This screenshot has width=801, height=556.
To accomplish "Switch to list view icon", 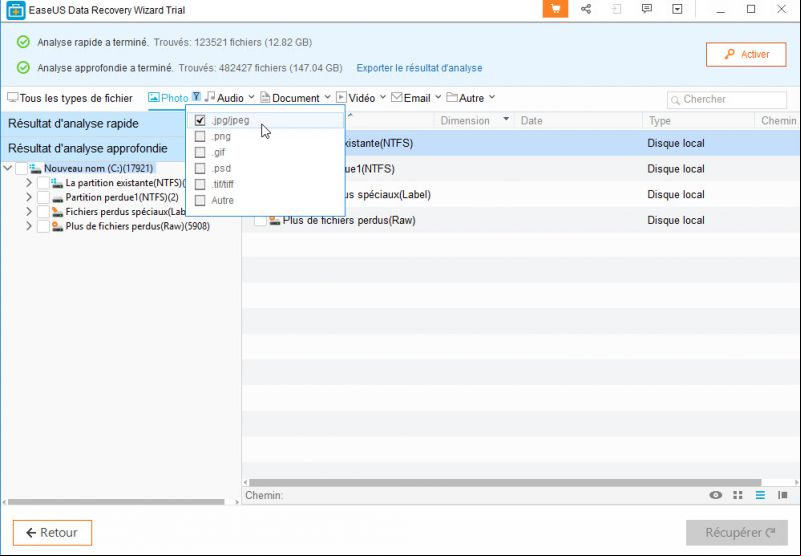I will pos(760,495).
